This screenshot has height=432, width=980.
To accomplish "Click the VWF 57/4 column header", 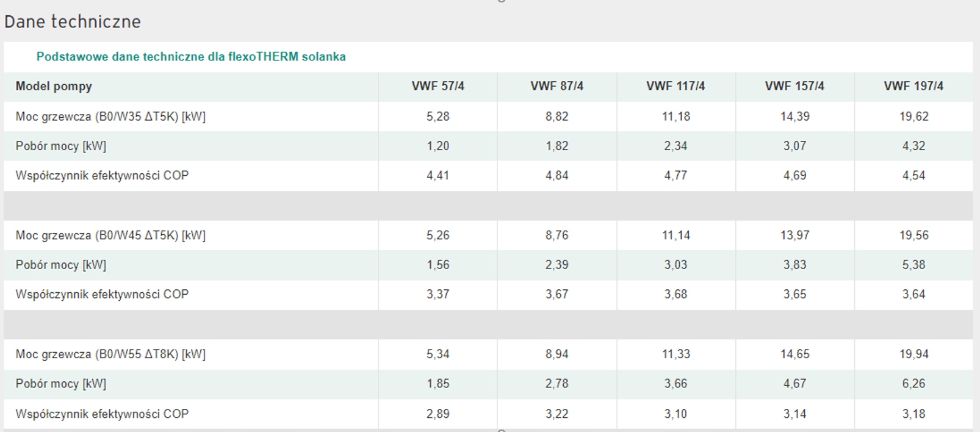I will coord(438,86).
